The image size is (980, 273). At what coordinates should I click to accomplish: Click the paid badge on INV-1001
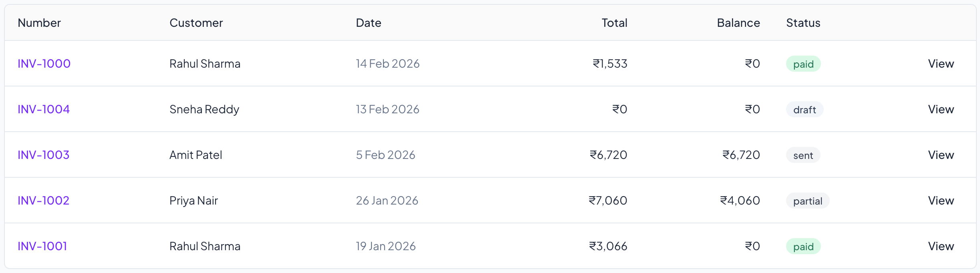tap(803, 247)
